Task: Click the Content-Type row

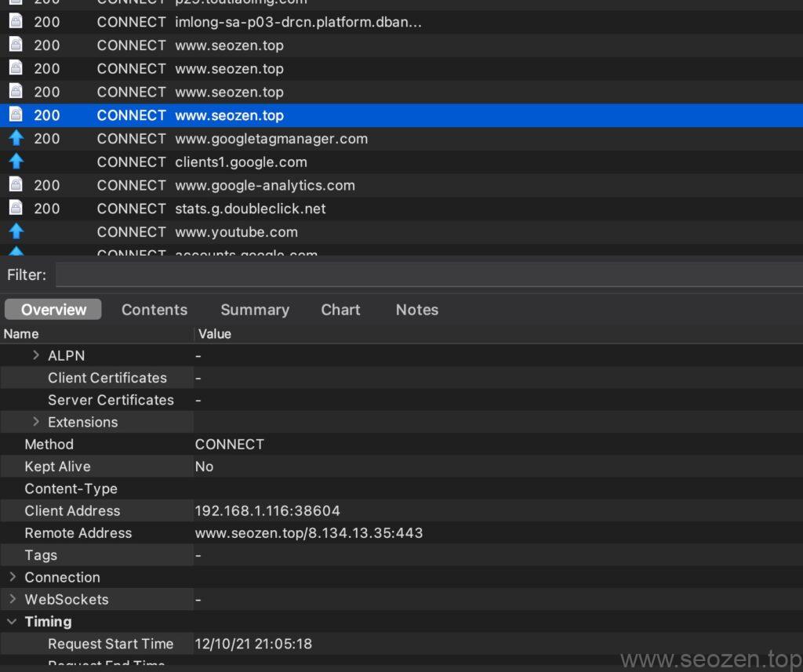Action: tap(401, 489)
